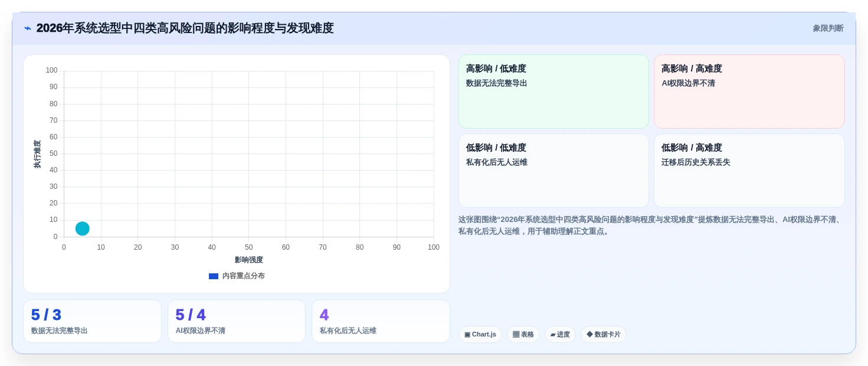Click the 迁移后历史关系丢失 text
Screen dimensions: 868x366
point(696,162)
